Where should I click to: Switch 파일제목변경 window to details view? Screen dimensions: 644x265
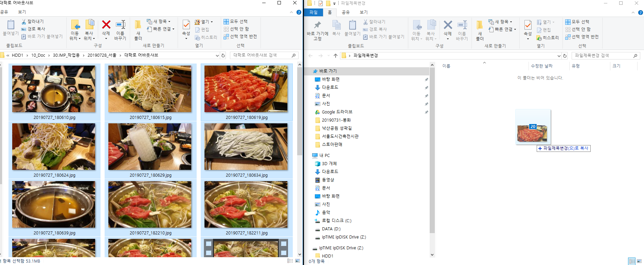tap(632, 261)
